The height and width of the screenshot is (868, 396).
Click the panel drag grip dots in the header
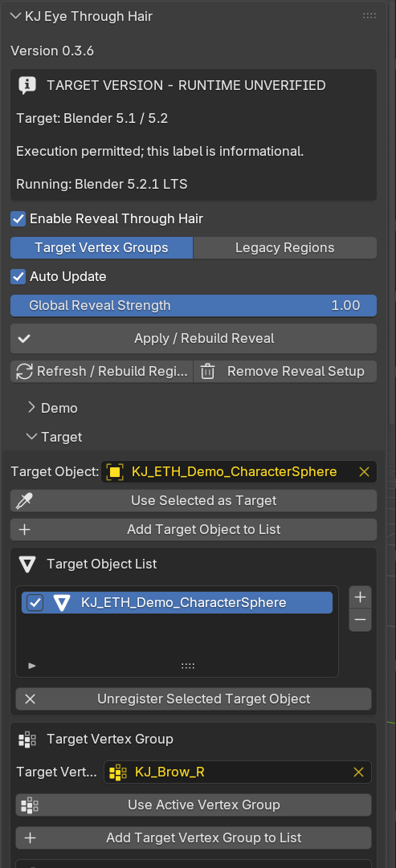(369, 16)
